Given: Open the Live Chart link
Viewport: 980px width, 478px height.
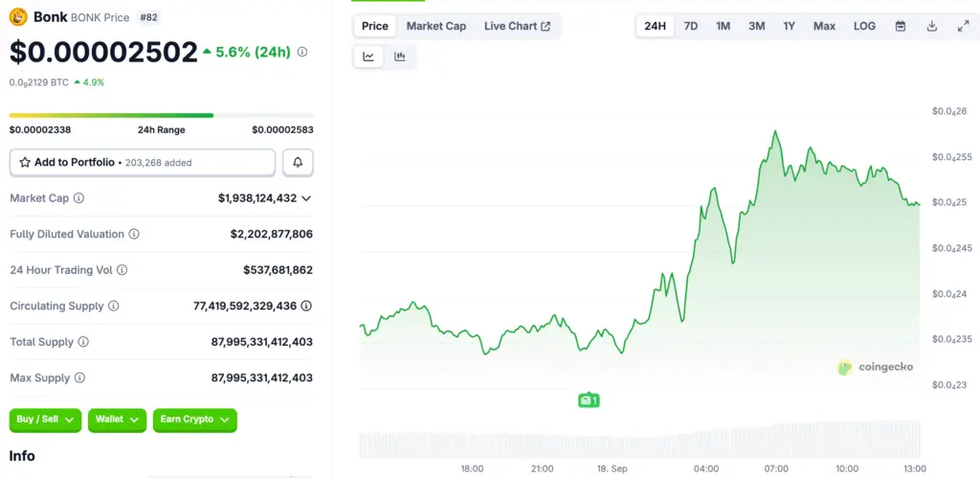Looking at the screenshot, I should (x=518, y=26).
